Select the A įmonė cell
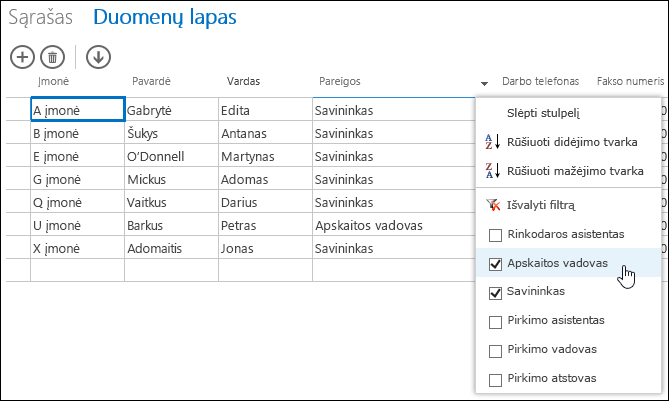The height and width of the screenshot is (401, 669). (78, 109)
